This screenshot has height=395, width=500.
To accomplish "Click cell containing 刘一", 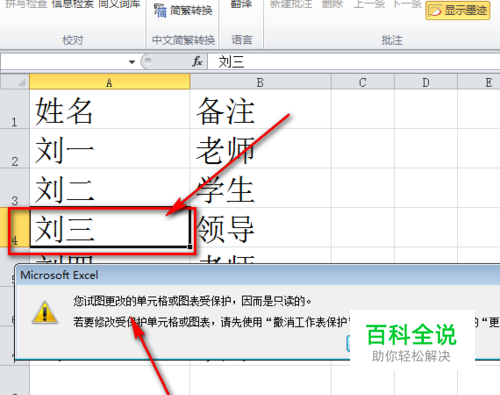I will (109, 148).
